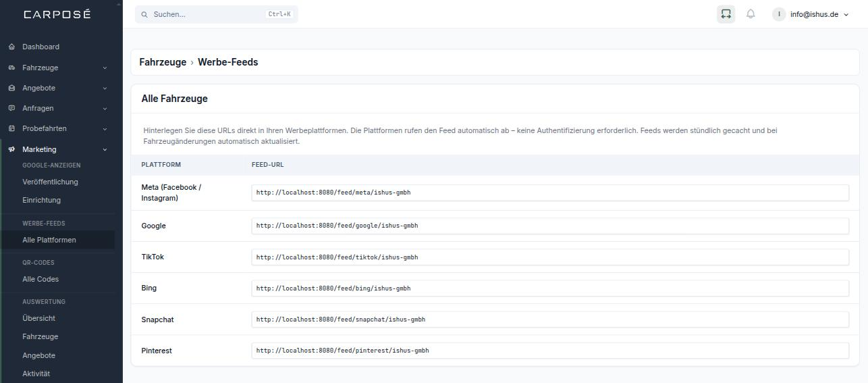Image resolution: width=868 pixels, height=383 pixels.
Task: Open Übersicht under Auswertung
Action: click(38, 318)
